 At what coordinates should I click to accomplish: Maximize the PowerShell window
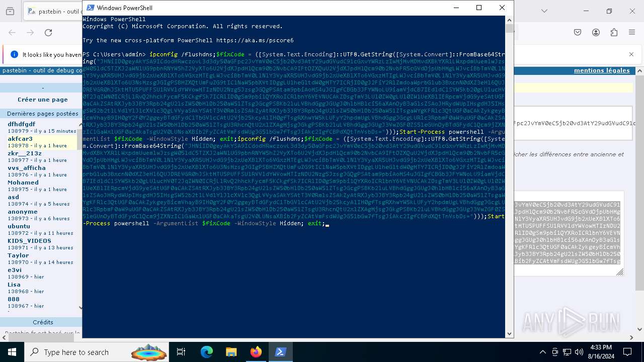point(479,8)
